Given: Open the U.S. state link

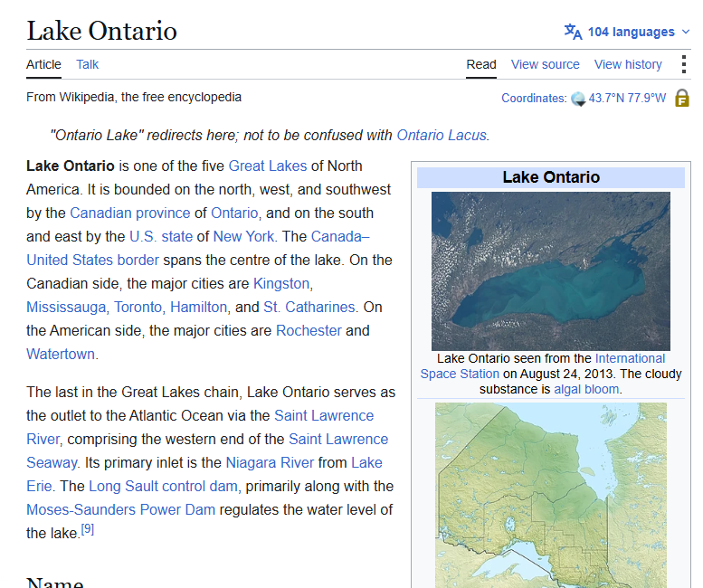Looking at the screenshot, I should [x=161, y=236].
